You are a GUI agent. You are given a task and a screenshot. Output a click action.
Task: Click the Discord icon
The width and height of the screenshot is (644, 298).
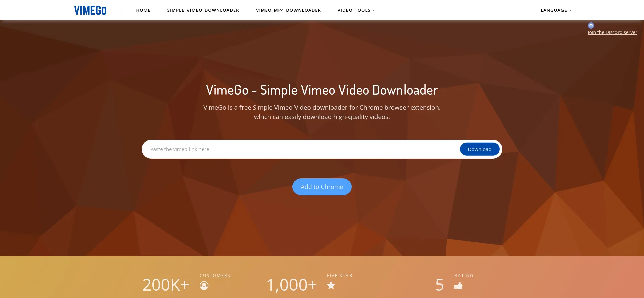(591, 26)
